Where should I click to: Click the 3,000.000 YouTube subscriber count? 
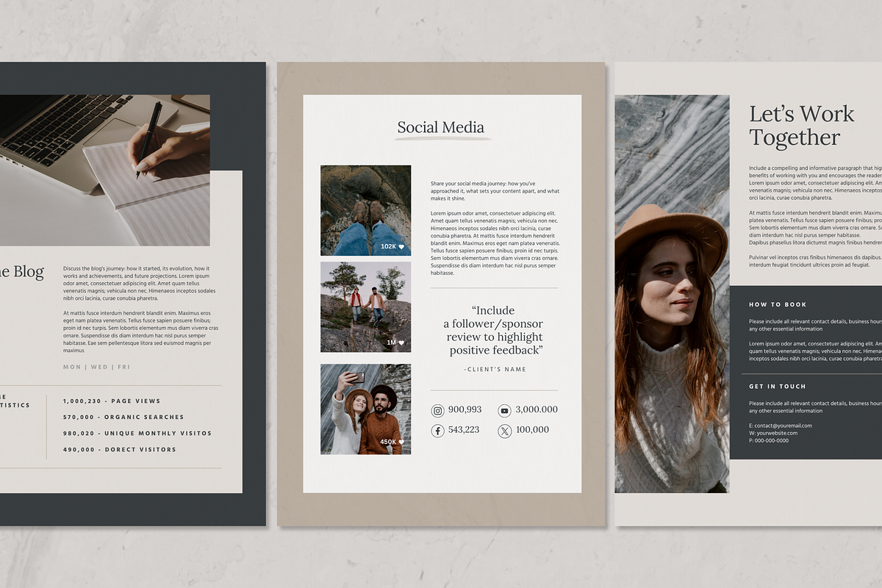537,409
